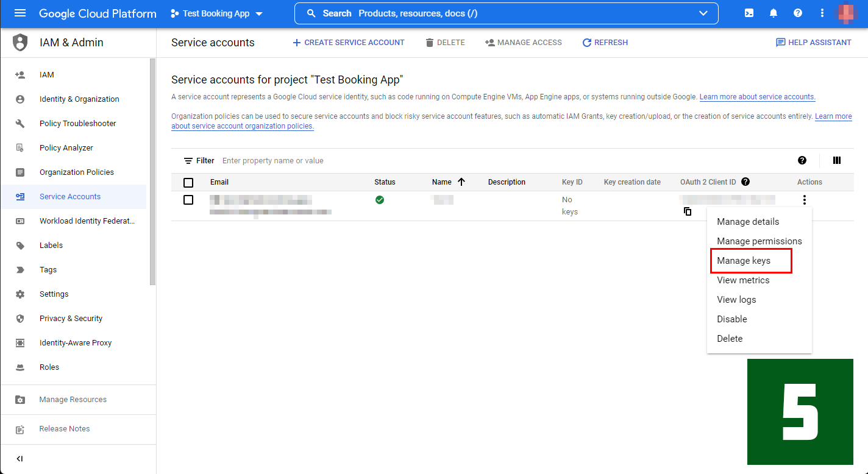Choose Manage details from menu
Screen dimensions: 868x474
[x=759, y=222]
